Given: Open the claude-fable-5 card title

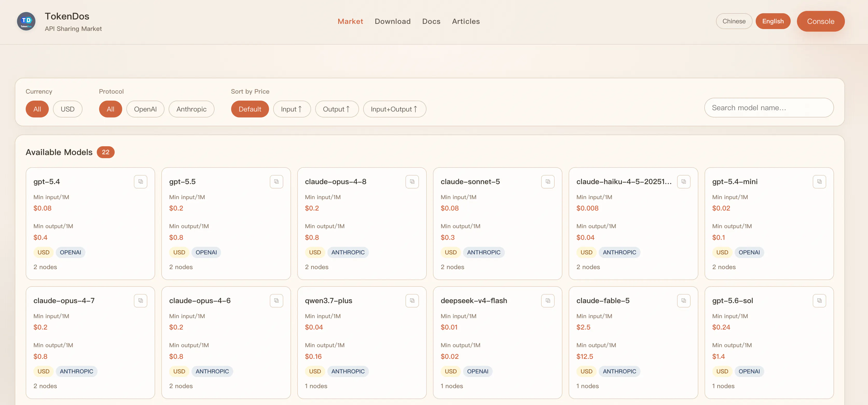Looking at the screenshot, I should pyautogui.click(x=603, y=301).
